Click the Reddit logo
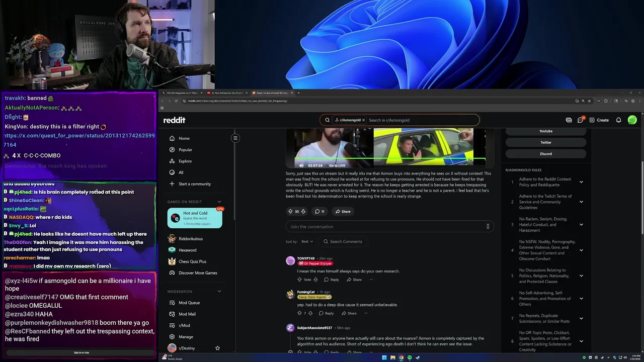 pyautogui.click(x=174, y=120)
